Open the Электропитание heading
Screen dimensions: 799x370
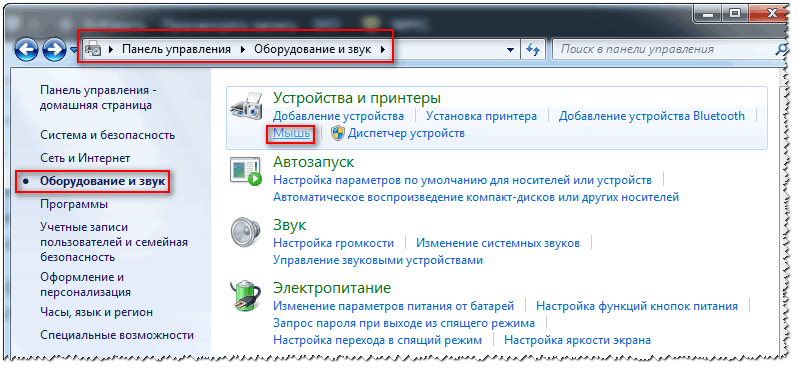332,288
